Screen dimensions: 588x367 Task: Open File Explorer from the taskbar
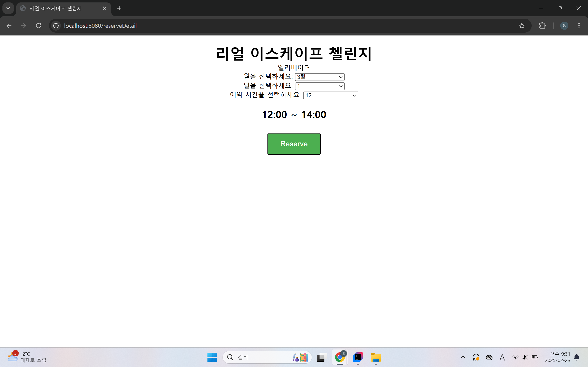click(x=376, y=357)
